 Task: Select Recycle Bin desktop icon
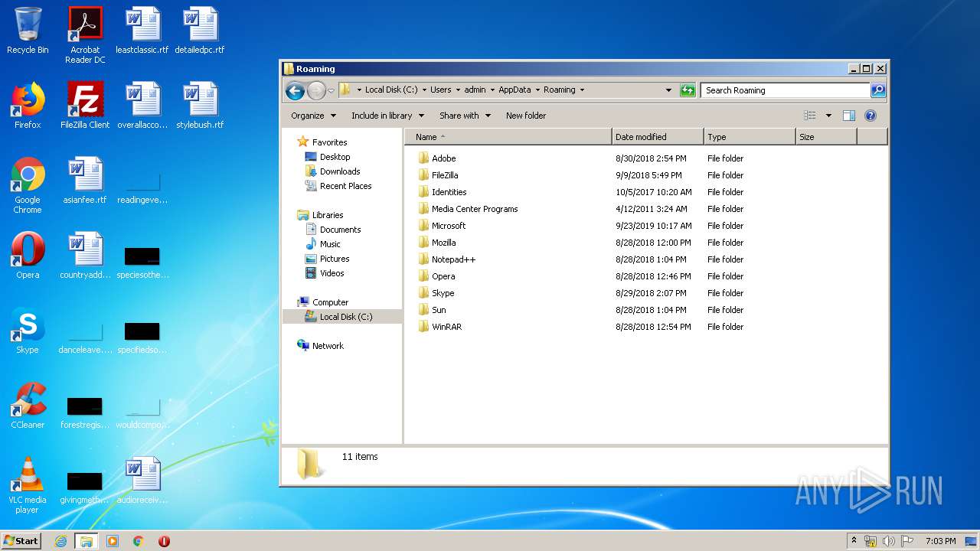[x=28, y=31]
